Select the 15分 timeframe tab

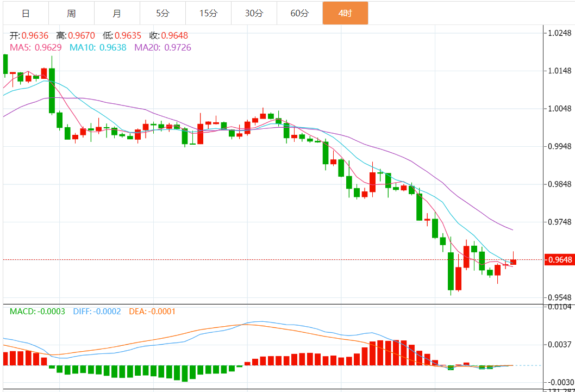point(208,13)
